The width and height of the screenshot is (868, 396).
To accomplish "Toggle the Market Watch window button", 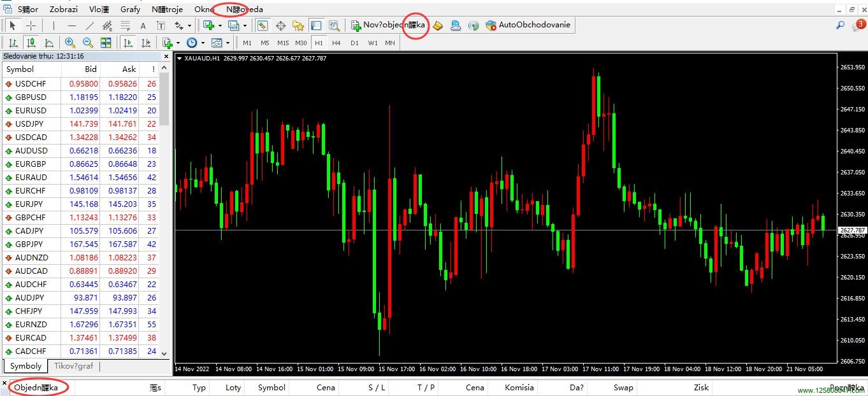I will click(x=262, y=25).
